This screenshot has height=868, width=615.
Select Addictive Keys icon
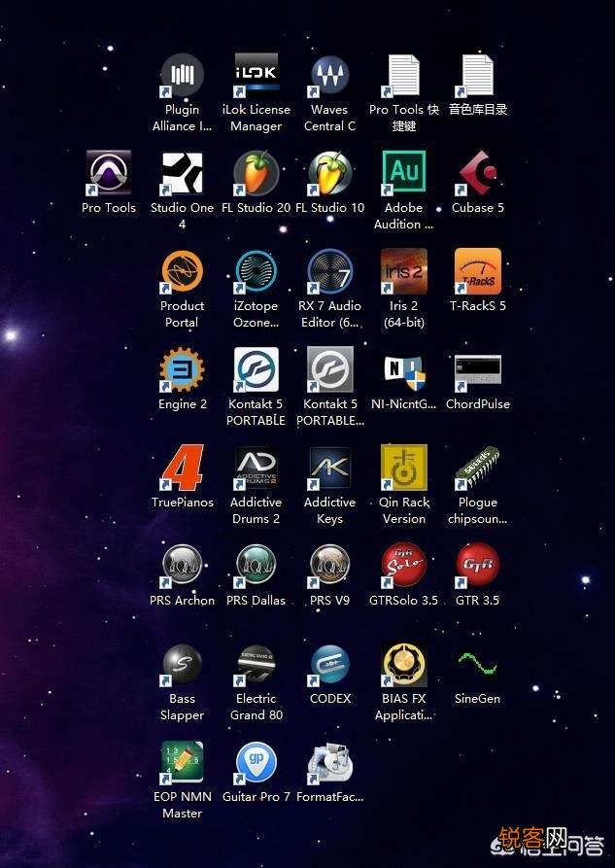[x=330, y=468]
